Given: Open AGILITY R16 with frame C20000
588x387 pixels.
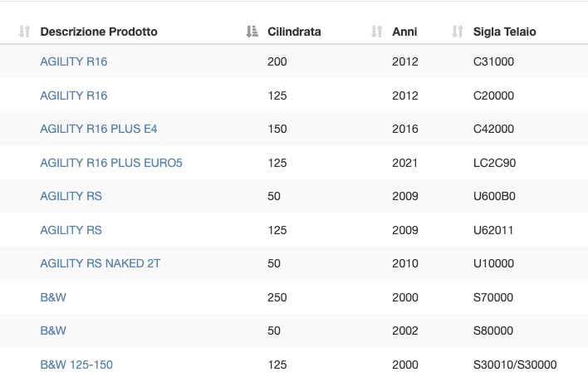Looking at the screenshot, I should tap(73, 96).
